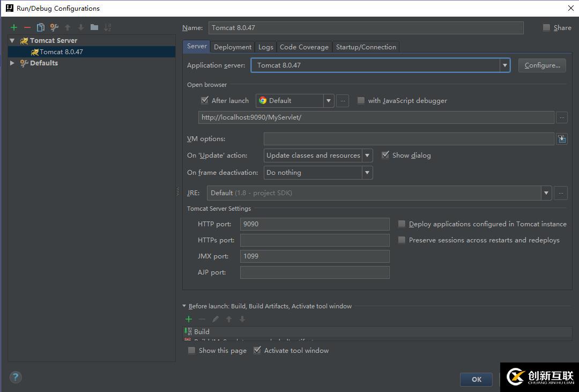Image resolution: width=579 pixels, height=392 pixels.
Task: Click the create folder icon in toolbar
Action: coord(94,27)
